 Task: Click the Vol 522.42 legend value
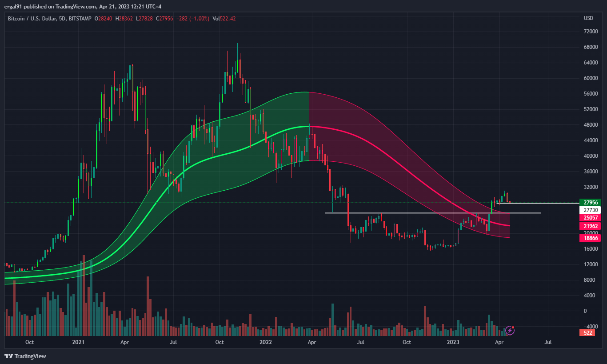[224, 18]
